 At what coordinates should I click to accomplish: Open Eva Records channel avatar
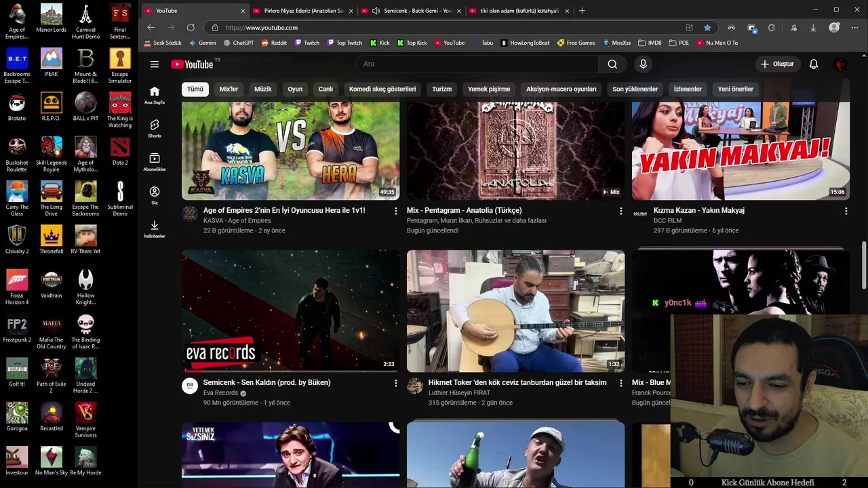pyautogui.click(x=190, y=386)
